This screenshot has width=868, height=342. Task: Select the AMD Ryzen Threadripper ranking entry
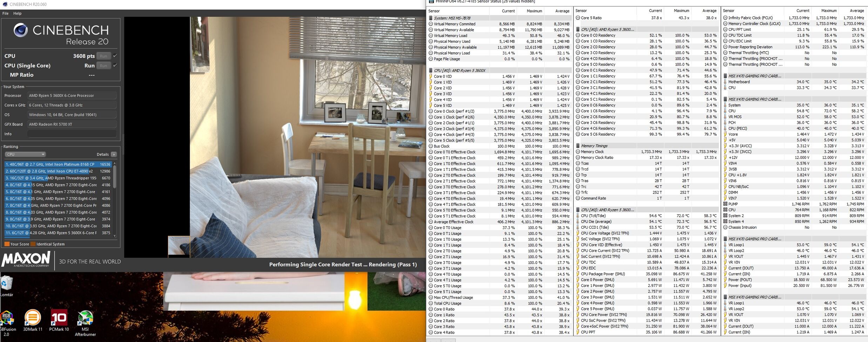[x=58, y=178]
